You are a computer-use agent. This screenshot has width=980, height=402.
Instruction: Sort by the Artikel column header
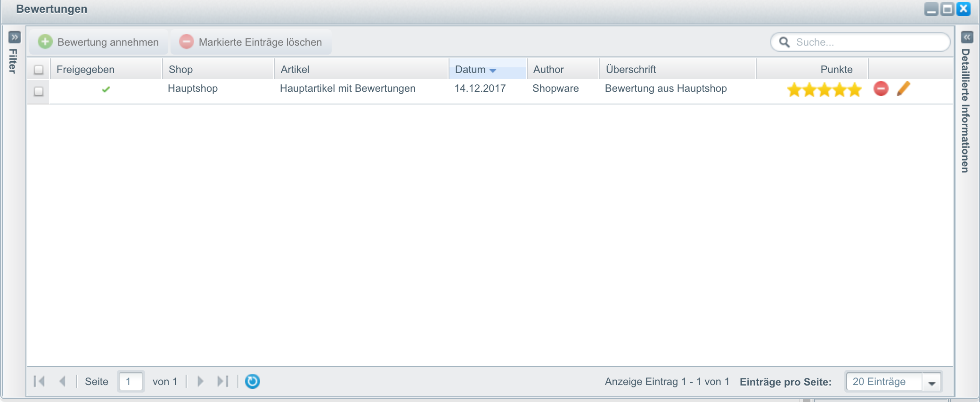point(361,69)
